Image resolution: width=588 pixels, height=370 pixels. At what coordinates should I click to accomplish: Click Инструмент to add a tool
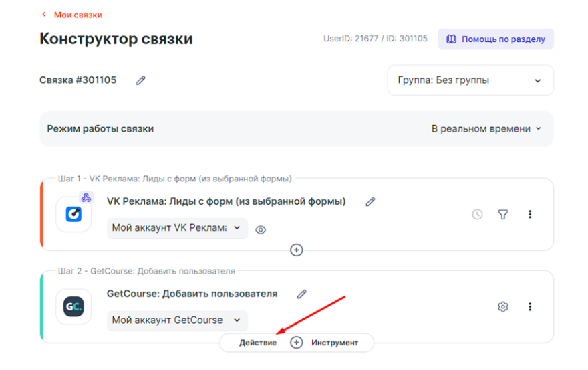pos(334,343)
